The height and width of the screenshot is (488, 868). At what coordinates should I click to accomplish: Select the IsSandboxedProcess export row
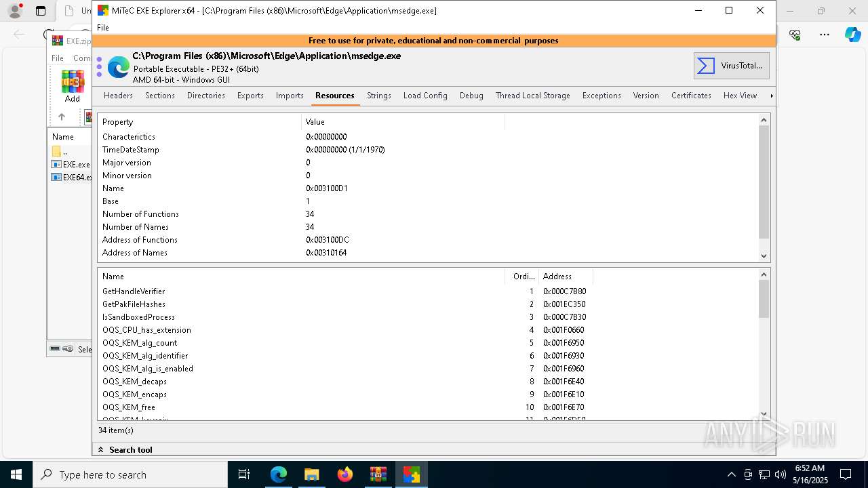[x=427, y=317]
